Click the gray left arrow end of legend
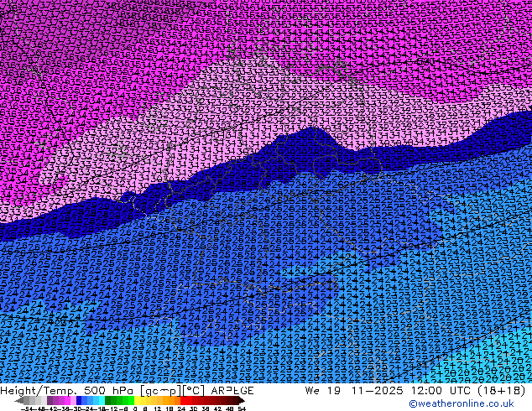The width and height of the screenshot is (532, 411). coord(19,401)
